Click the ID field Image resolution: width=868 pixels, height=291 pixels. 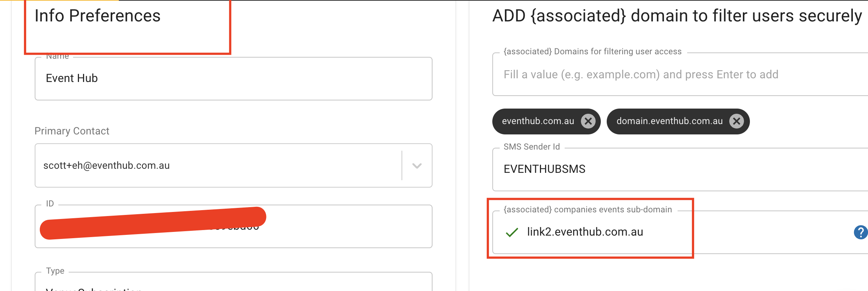233,226
